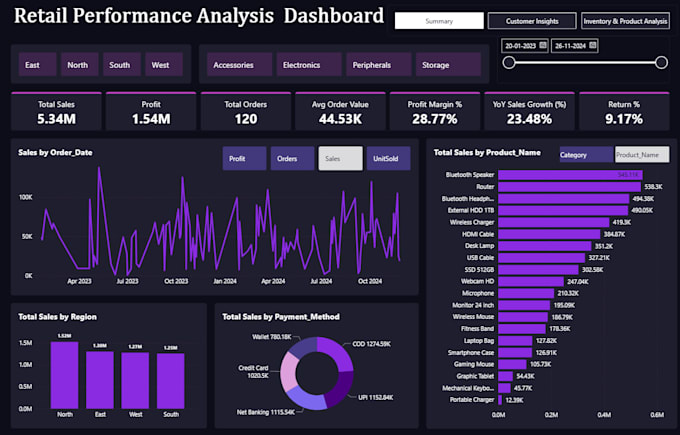This screenshot has width=680, height=435.
Task: Show Profit in the trend chart
Action: [x=244, y=158]
